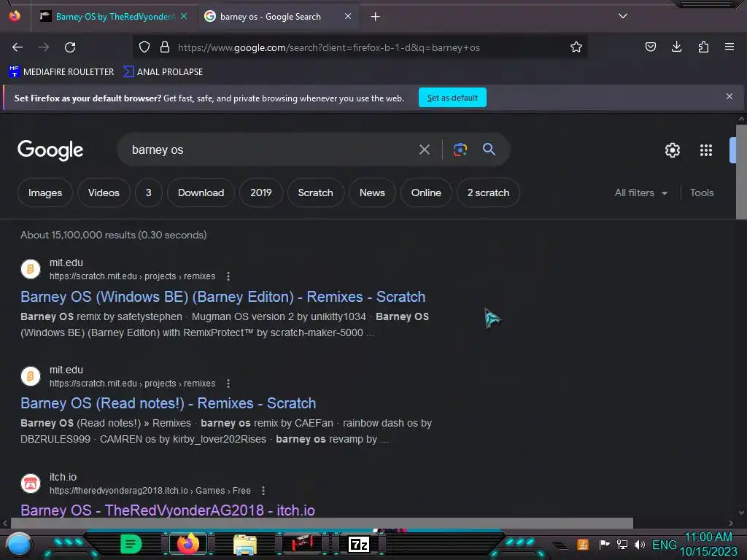Click the itch.io site favicon
Viewport: 747px width, 560px height.
tap(31, 483)
